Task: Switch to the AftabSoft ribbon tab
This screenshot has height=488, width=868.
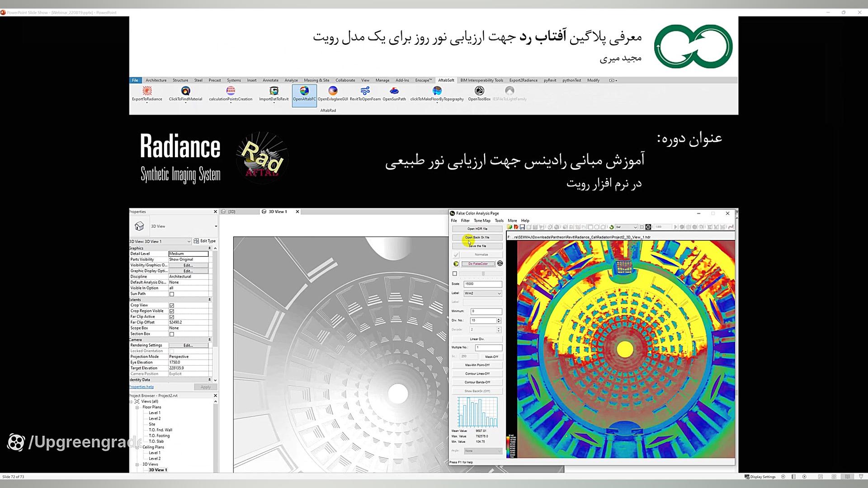Action: (x=446, y=80)
